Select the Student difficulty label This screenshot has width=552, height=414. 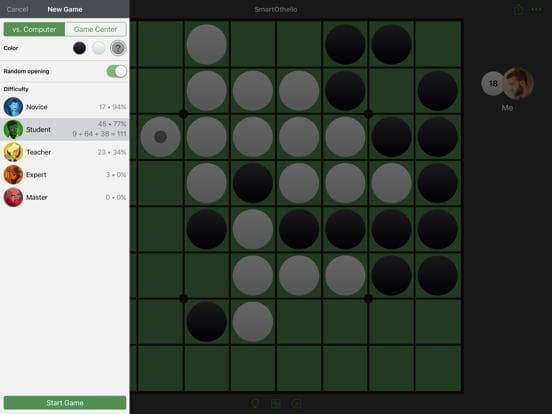[x=38, y=130]
